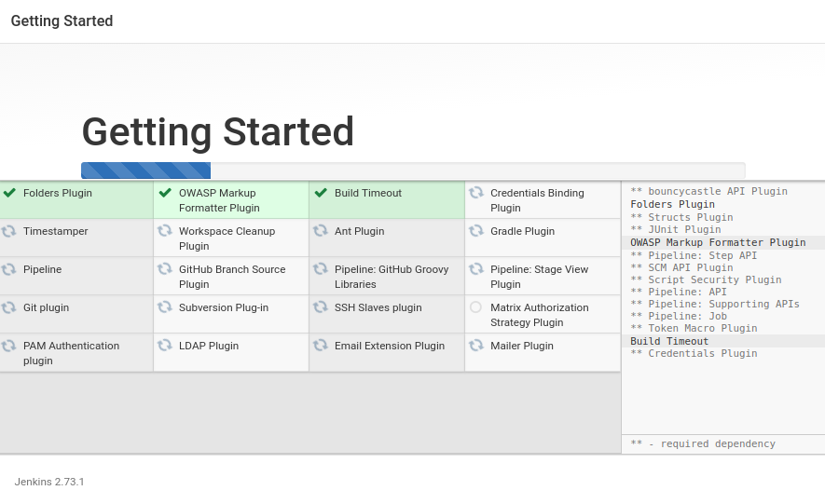Click pending icon beside Mailer Plugin

pyautogui.click(x=476, y=346)
